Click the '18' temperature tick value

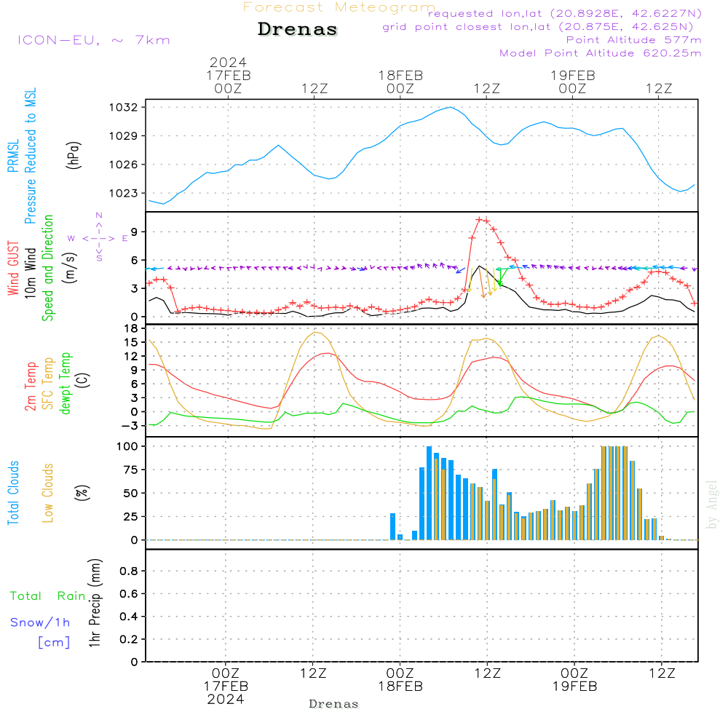pos(131,328)
